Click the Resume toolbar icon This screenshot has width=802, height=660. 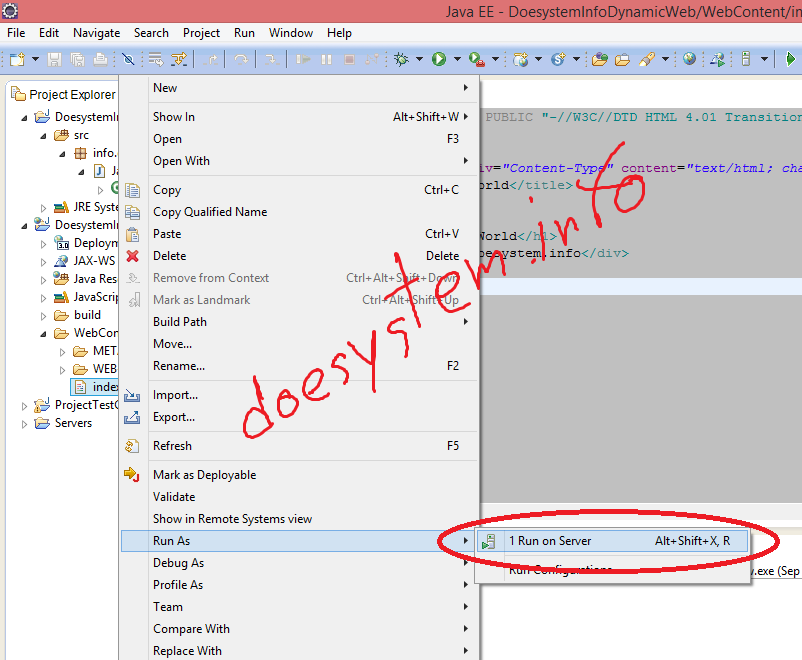pos(303,59)
